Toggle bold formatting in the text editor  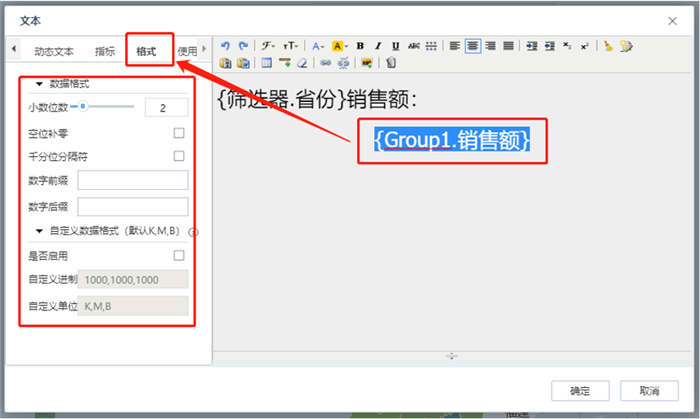pos(360,46)
